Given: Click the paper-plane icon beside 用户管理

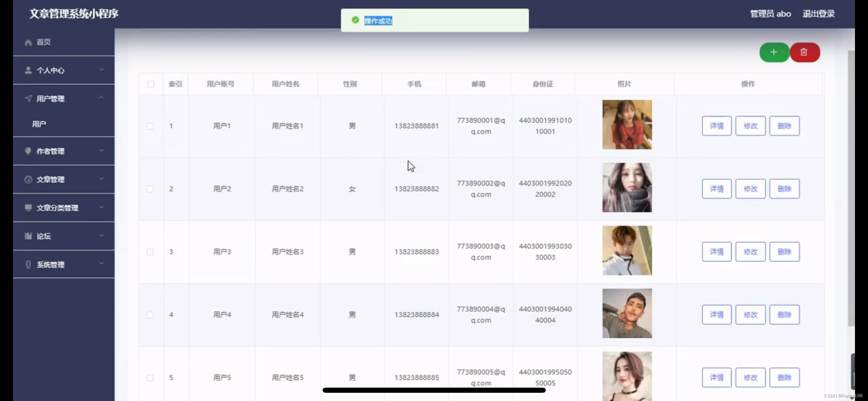Looking at the screenshot, I should point(28,98).
